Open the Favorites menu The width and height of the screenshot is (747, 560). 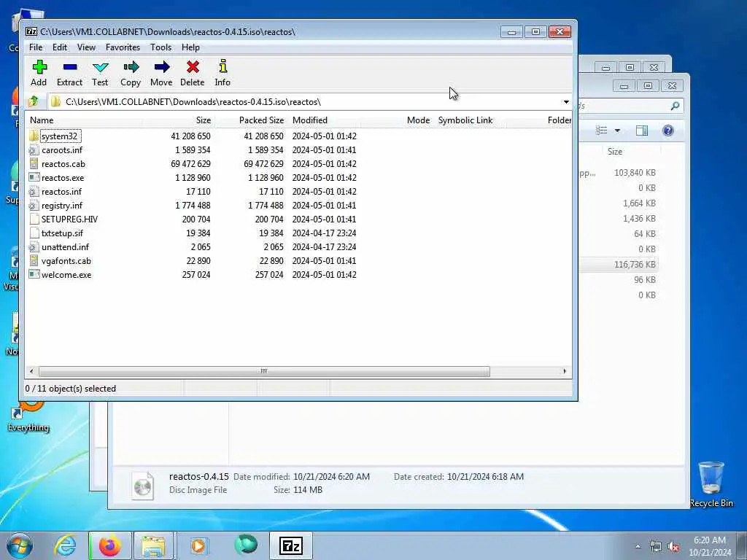click(x=123, y=47)
